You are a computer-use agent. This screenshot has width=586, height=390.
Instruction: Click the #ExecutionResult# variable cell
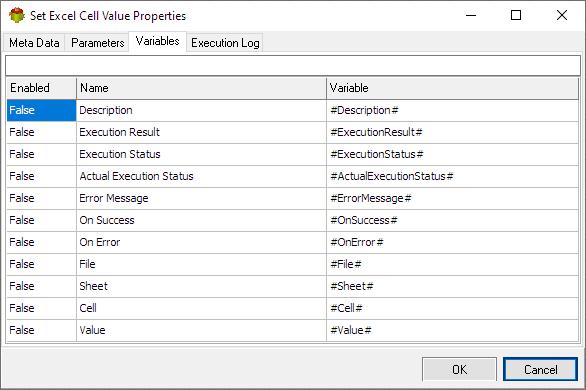(x=452, y=132)
